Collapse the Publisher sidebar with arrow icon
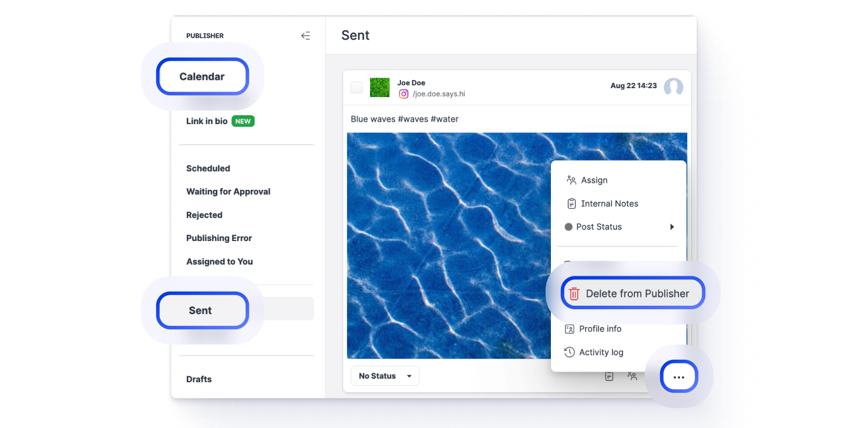Image resolution: width=868 pixels, height=428 pixels. tap(305, 36)
